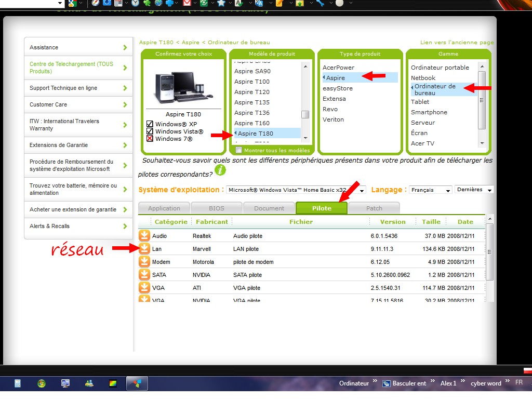This screenshot has height=399, width=532.
Task: Switch to the BIOS tab
Action: tap(217, 208)
